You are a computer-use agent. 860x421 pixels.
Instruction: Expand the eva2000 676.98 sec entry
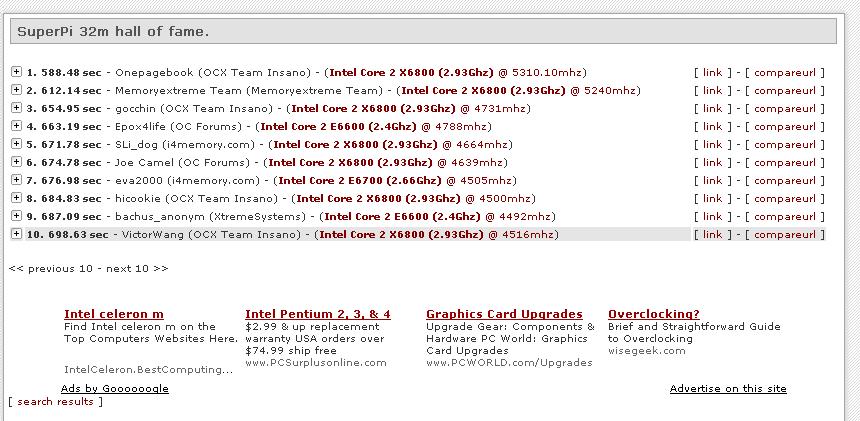tap(16, 180)
